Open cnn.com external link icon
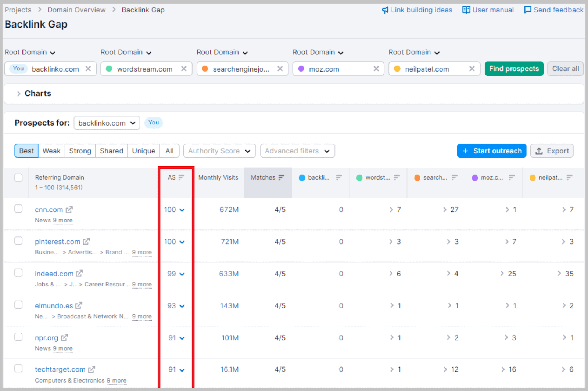 [69, 210]
